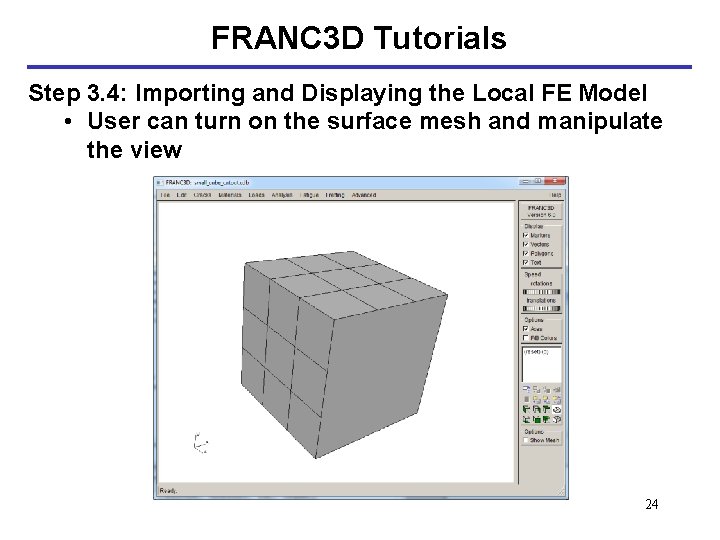Toggle the Markers checkbox
The image size is (720, 540).
[526, 235]
